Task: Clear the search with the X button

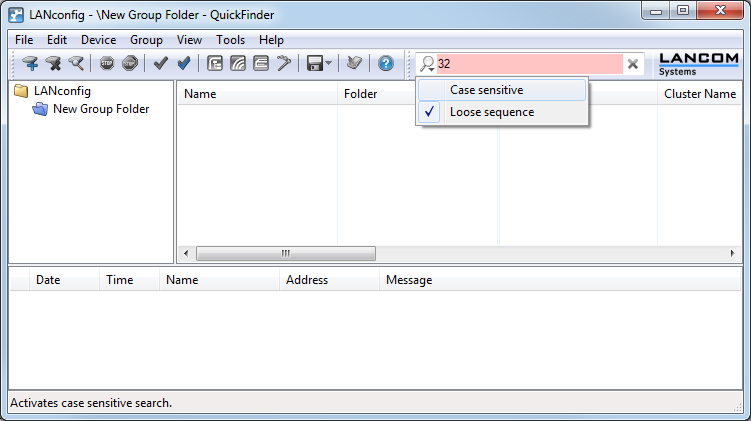Action: [633, 64]
